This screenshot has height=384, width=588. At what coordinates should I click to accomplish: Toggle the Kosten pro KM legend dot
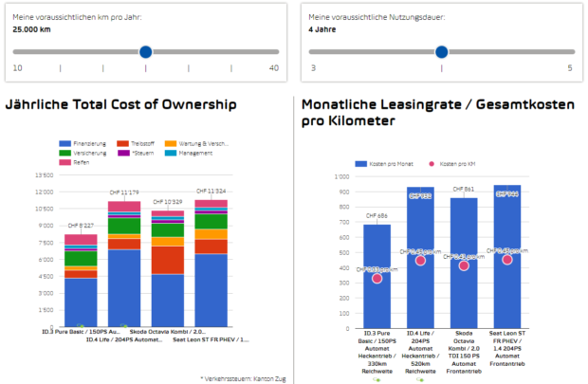(x=432, y=164)
